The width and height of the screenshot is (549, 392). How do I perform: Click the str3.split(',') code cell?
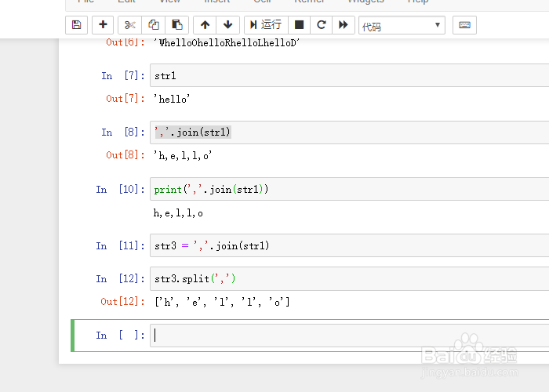click(x=350, y=278)
